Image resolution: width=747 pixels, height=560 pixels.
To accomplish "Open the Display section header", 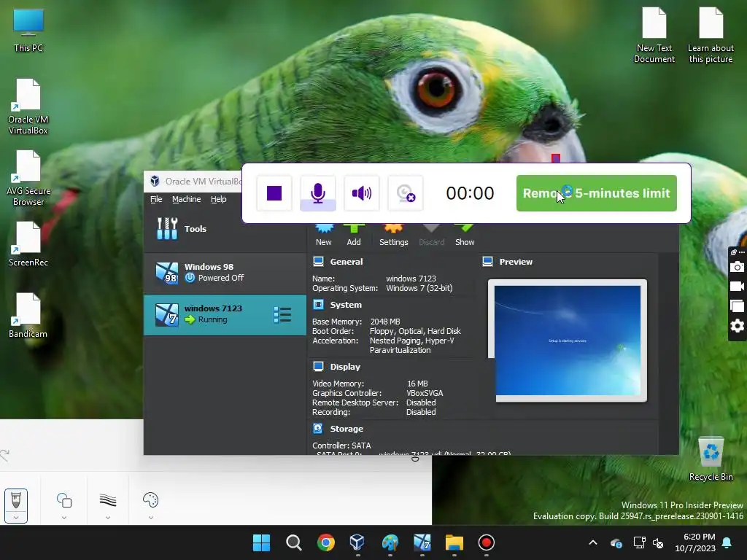I will click(345, 367).
